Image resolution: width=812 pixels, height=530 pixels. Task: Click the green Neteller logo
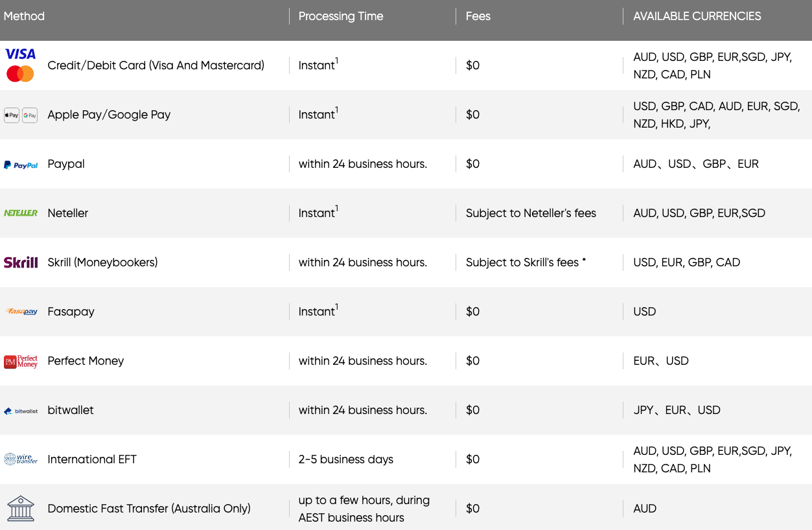pyautogui.click(x=21, y=213)
